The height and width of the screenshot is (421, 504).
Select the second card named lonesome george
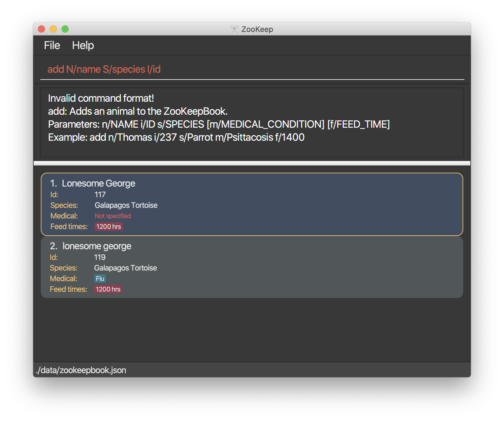(x=252, y=267)
